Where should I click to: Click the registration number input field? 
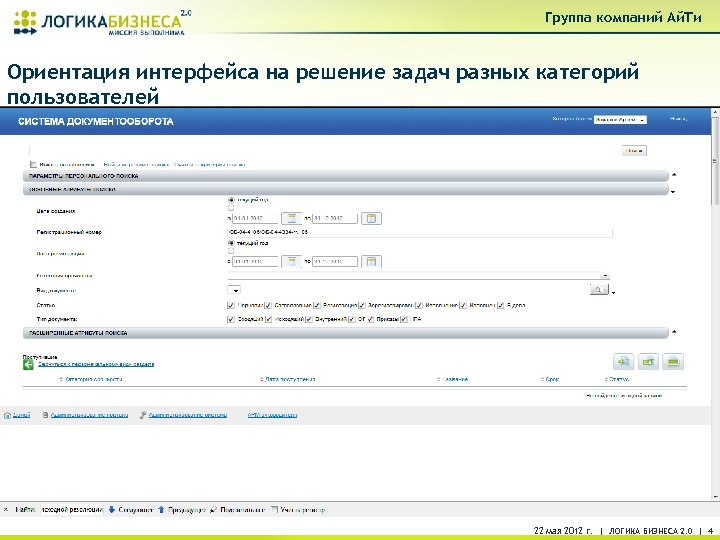420,232
